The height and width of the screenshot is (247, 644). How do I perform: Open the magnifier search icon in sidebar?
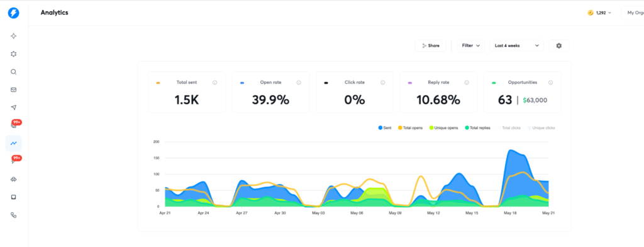point(14,72)
